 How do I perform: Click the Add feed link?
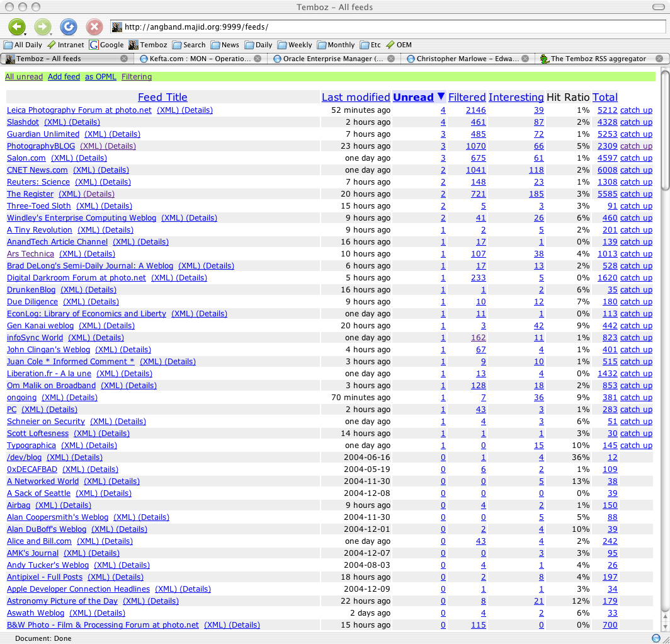(x=64, y=77)
